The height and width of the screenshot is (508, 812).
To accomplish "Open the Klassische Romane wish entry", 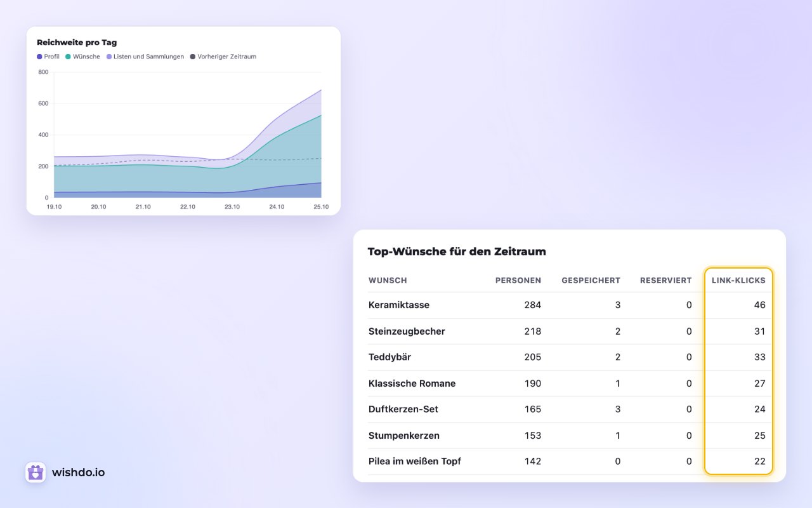I will (412, 384).
